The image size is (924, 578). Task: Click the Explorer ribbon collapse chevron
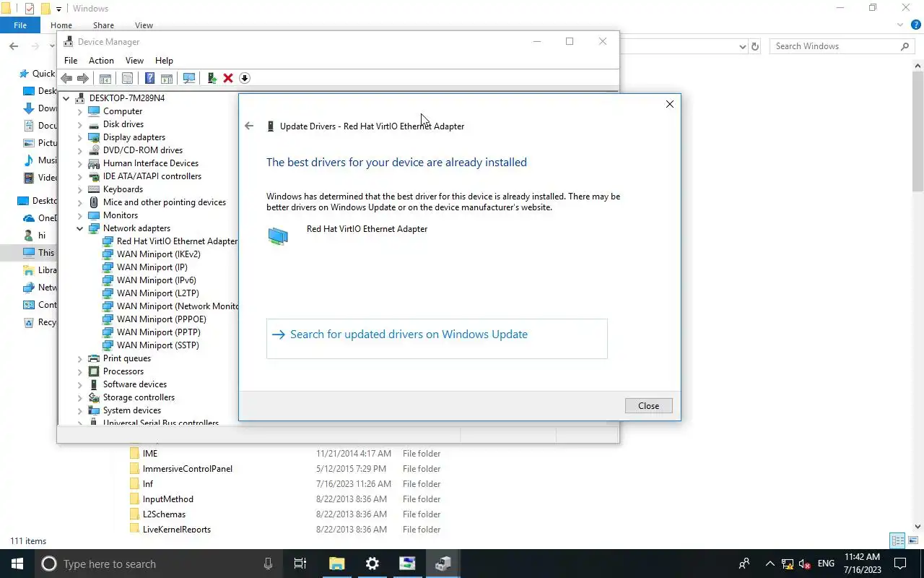click(900, 25)
